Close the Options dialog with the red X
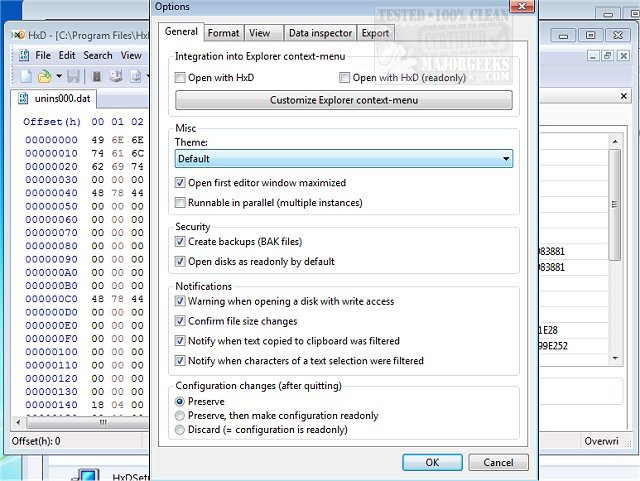Image resolution: width=640 pixels, height=481 pixels. pyautogui.click(x=522, y=6)
